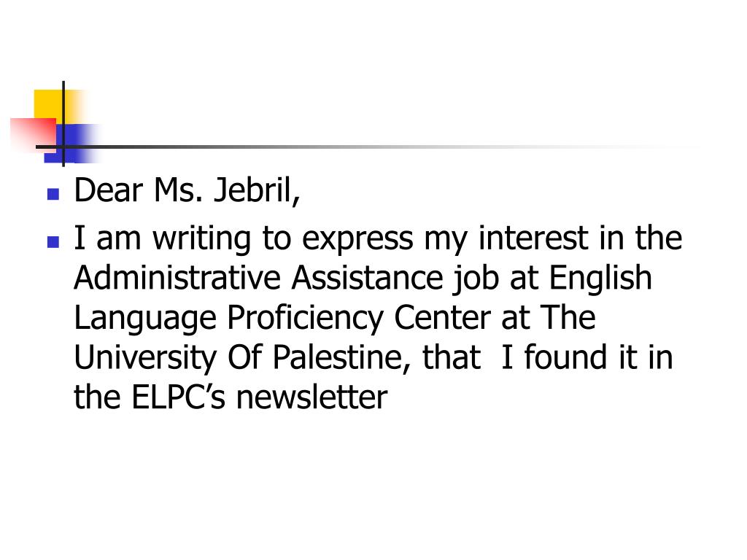Image resolution: width=747 pixels, height=560 pixels.
Task: Click the word "English" at line end
Action: pos(600,279)
